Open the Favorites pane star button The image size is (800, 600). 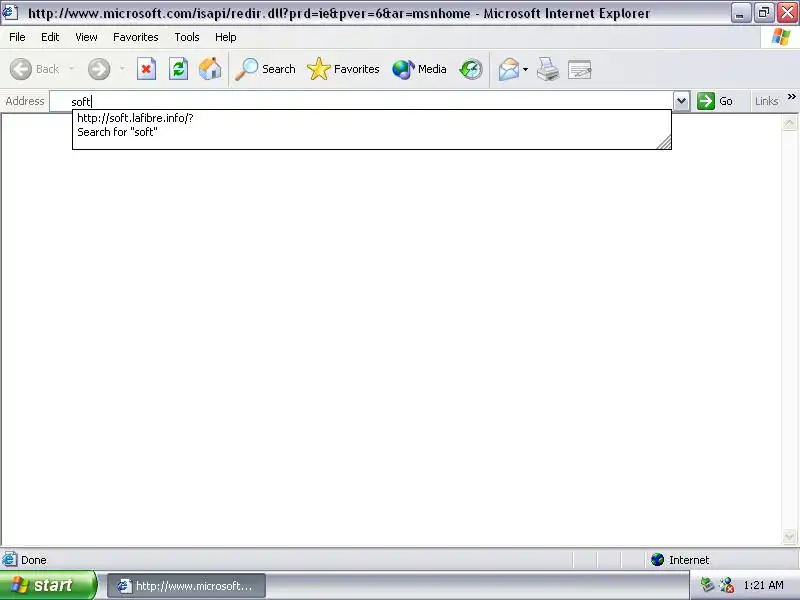pyautogui.click(x=343, y=69)
